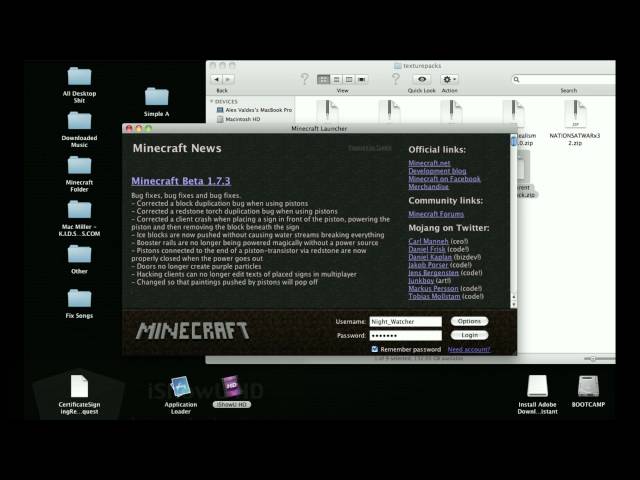
Task: Switch Finder to list view
Action: coord(336,80)
